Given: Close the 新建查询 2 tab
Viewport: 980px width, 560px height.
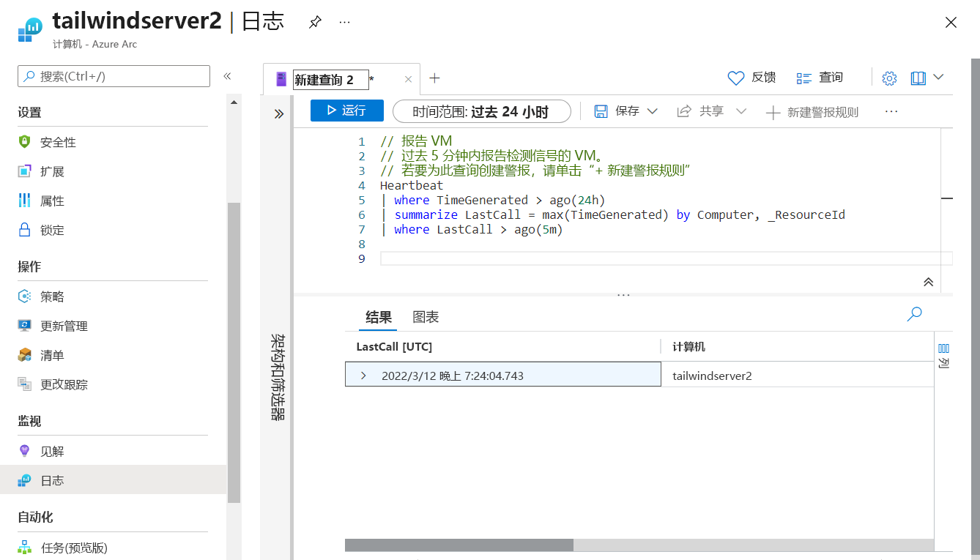Looking at the screenshot, I should point(408,79).
